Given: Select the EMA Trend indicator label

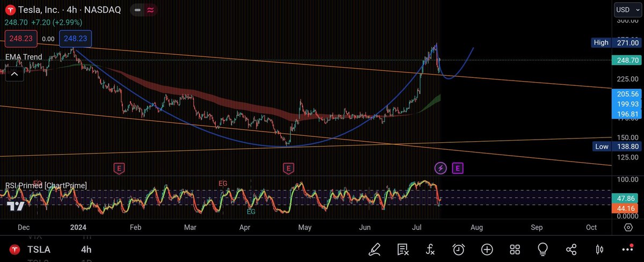Looking at the screenshot, I should pos(24,57).
